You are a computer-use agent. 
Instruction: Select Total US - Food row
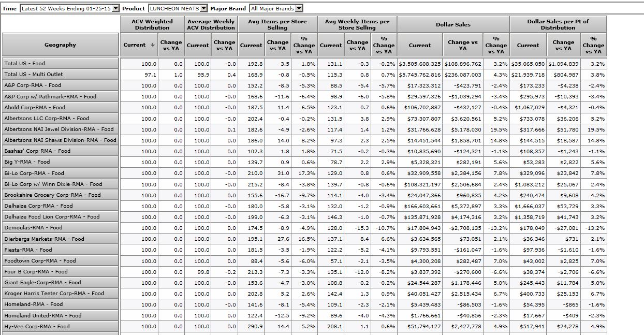point(60,64)
